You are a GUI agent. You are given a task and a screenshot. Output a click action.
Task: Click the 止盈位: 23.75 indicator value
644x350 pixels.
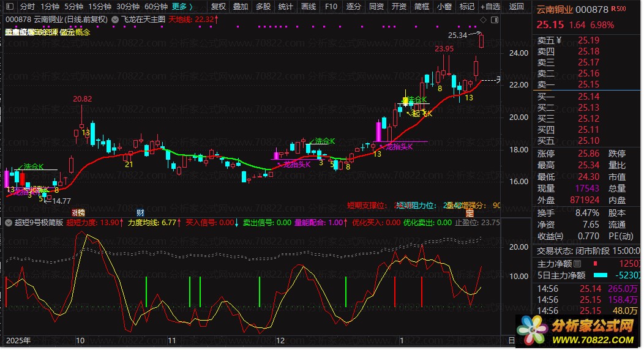[477, 223]
